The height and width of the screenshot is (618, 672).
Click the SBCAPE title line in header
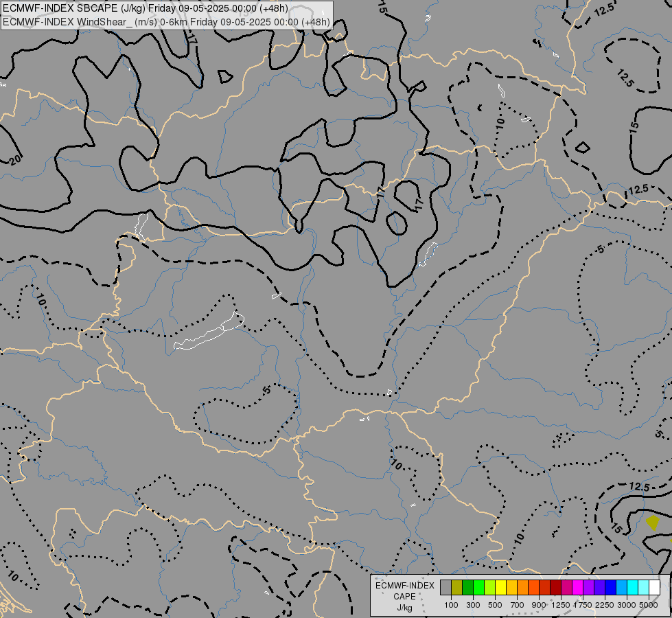tap(146, 8)
